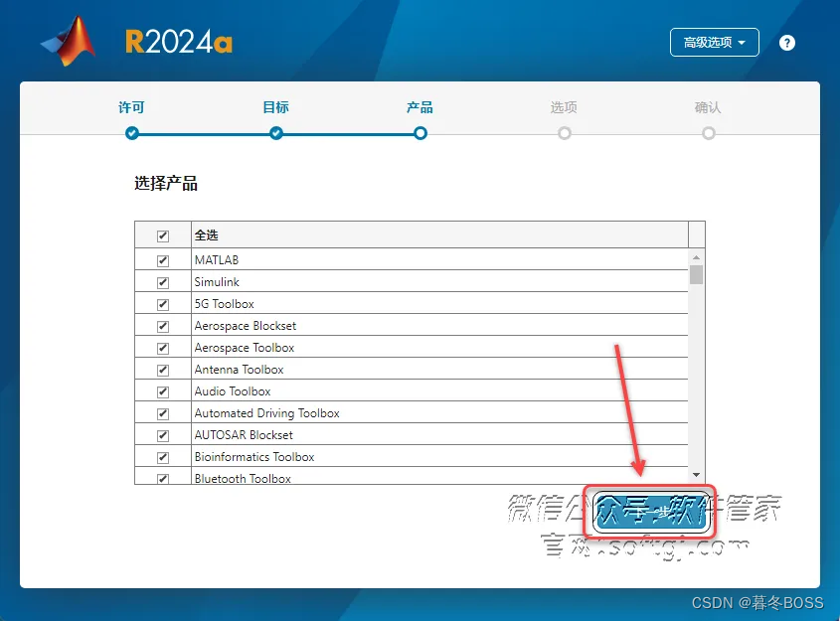840x621 pixels.
Task: Go to the 目标 step tab
Action: (276, 107)
